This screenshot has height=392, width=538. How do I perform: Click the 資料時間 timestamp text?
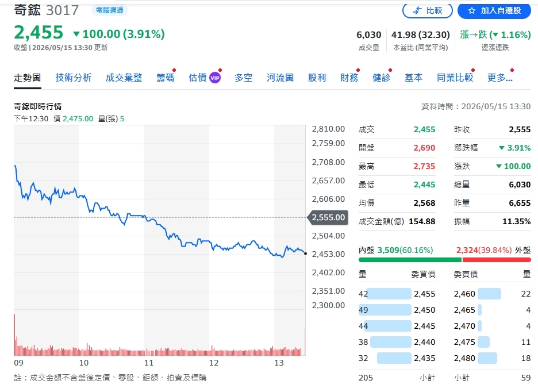click(x=476, y=107)
